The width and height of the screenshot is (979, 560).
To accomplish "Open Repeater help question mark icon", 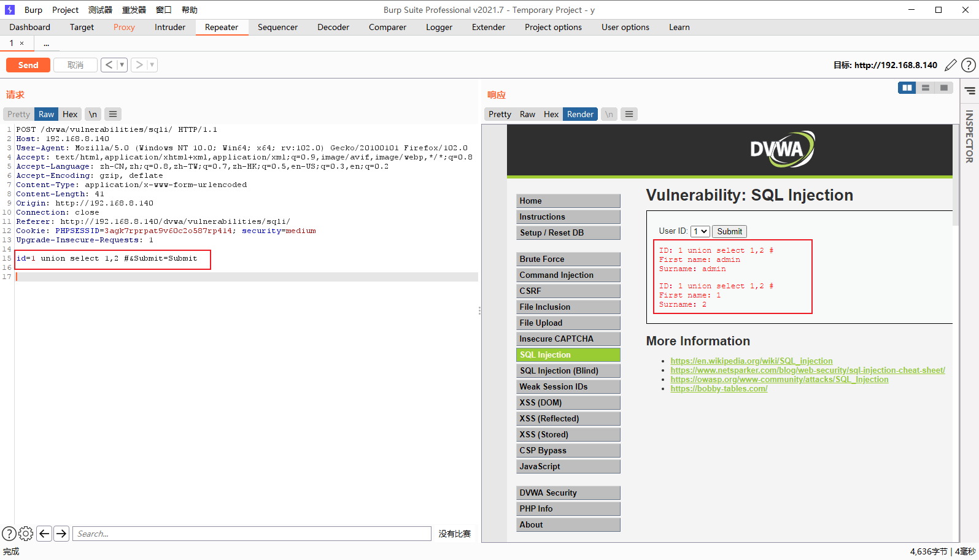I will (969, 65).
